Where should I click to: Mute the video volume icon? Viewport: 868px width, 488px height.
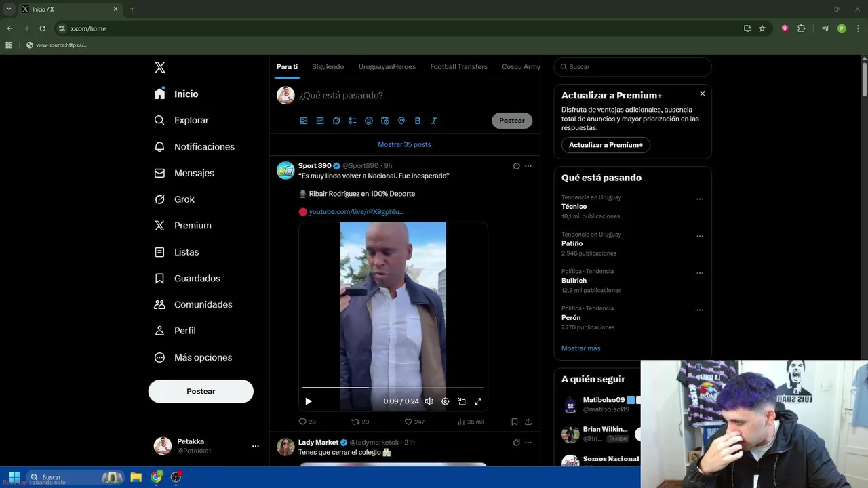tap(429, 401)
